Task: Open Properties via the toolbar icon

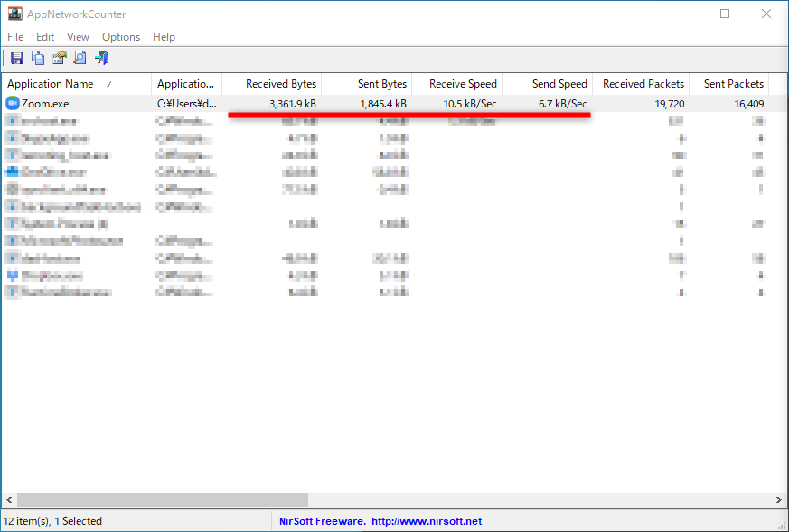Action: pos(58,58)
